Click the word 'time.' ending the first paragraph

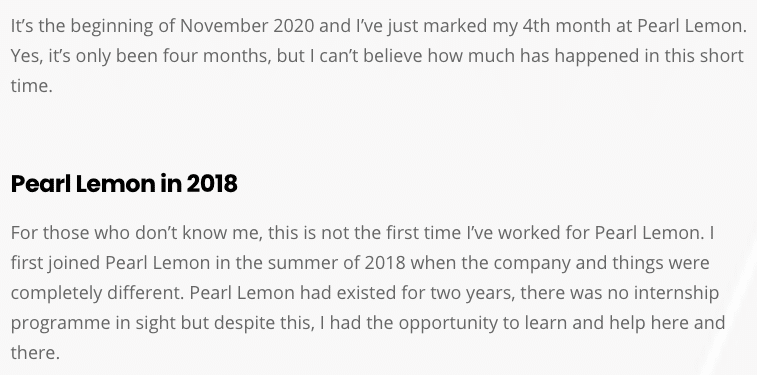(31, 85)
